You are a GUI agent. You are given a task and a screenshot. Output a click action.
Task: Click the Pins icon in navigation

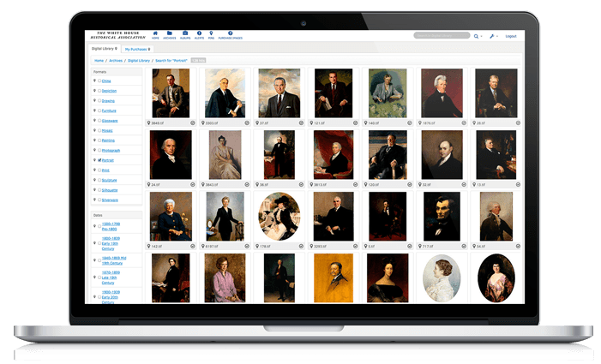[x=211, y=34]
